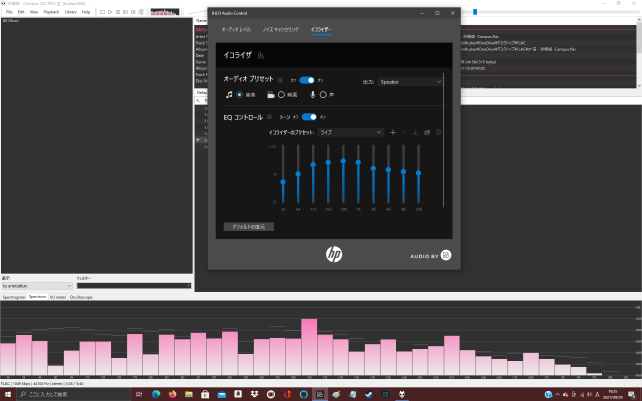Switch to the VU meter tab
This screenshot has height=401, width=642.
point(58,297)
